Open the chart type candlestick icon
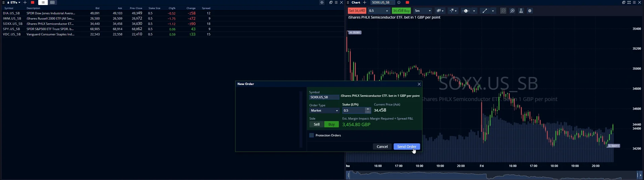 pyautogui.click(x=440, y=11)
